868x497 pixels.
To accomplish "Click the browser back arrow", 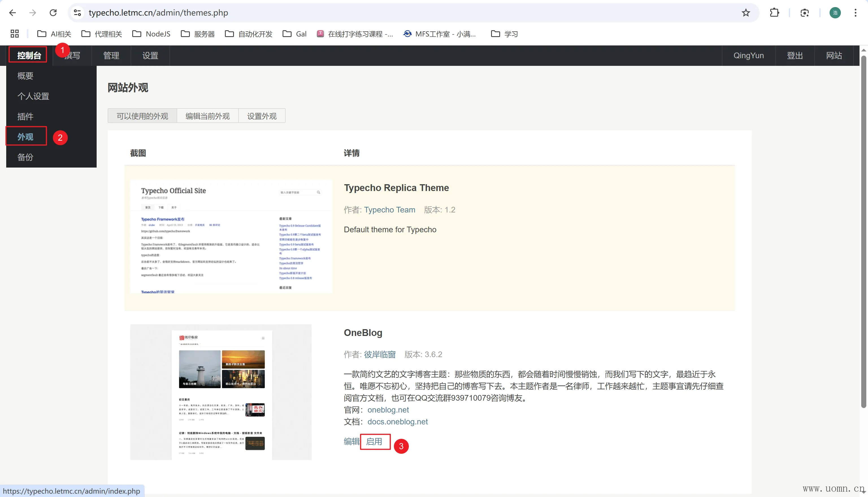I will [13, 13].
